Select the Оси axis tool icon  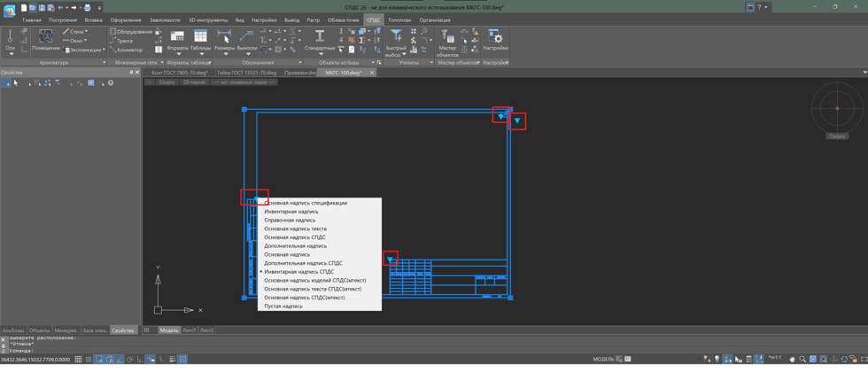tap(10, 37)
